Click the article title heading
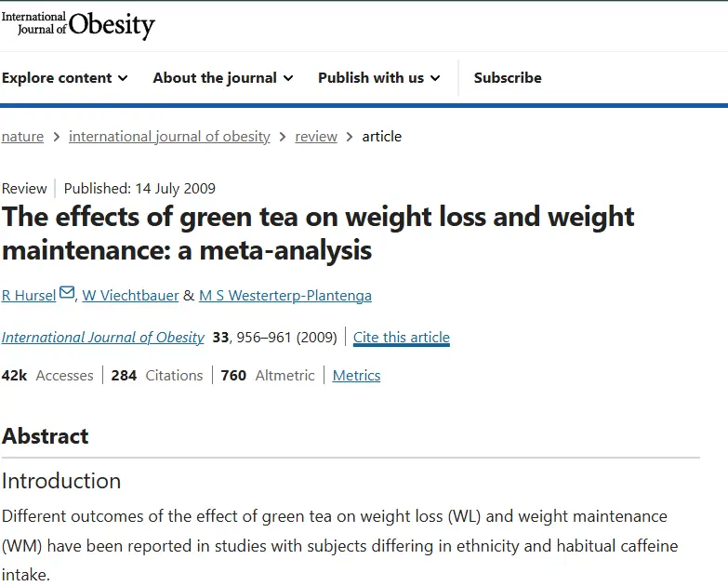The width and height of the screenshot is (728, 586). tap(318, 233)
